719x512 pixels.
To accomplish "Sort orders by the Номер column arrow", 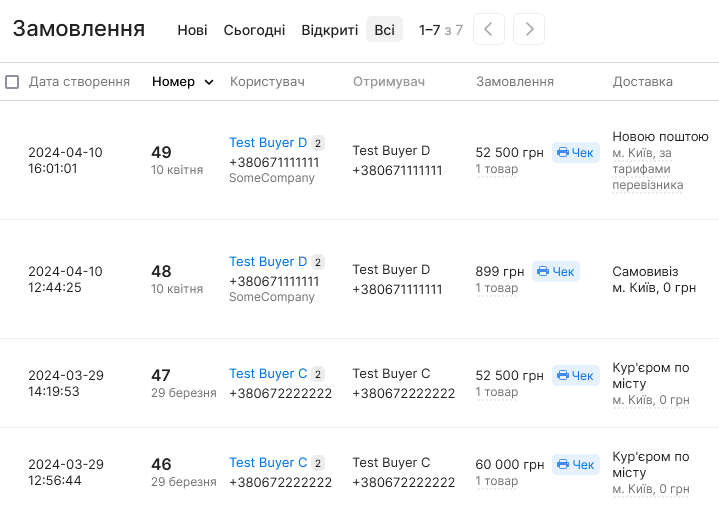I will click(209, 82).
